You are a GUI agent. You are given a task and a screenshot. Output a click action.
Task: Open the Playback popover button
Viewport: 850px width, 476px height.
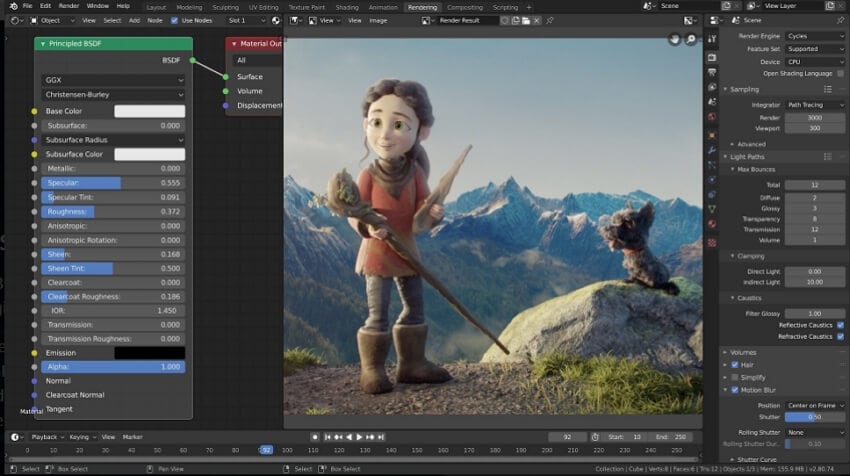tap(47, 437)
